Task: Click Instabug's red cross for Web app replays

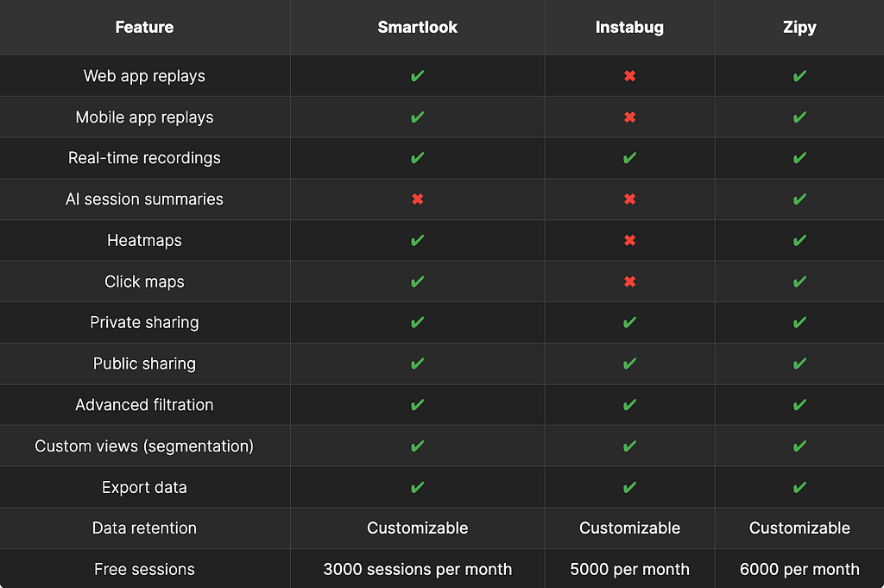Action: click(629, 75)
